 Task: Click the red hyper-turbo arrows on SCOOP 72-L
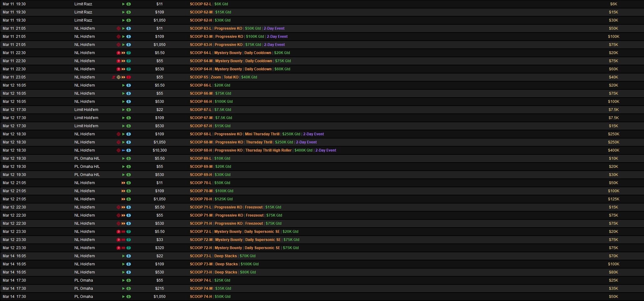pos(123,232)
